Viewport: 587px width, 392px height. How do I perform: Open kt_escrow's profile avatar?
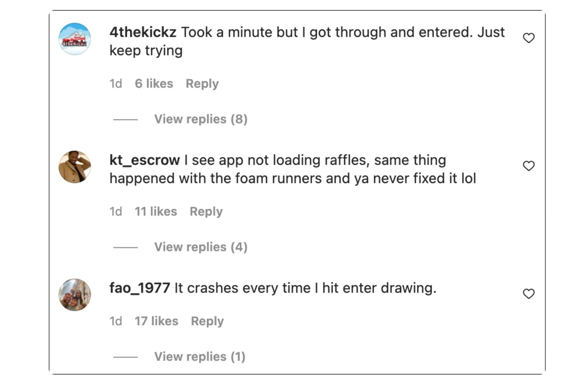[75, 167]
